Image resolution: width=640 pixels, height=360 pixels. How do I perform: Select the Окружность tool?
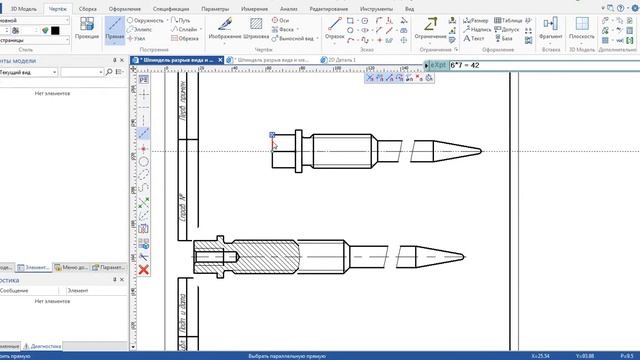click(145, 20)
